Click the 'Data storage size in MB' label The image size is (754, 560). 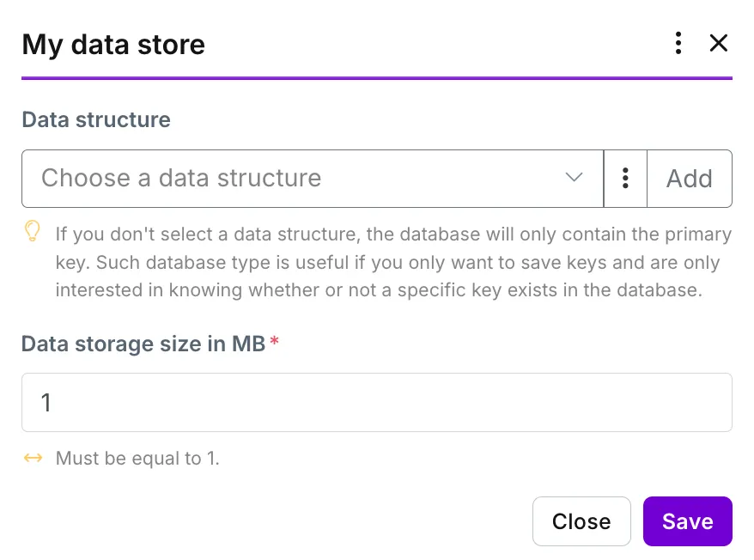click(143, 344)
